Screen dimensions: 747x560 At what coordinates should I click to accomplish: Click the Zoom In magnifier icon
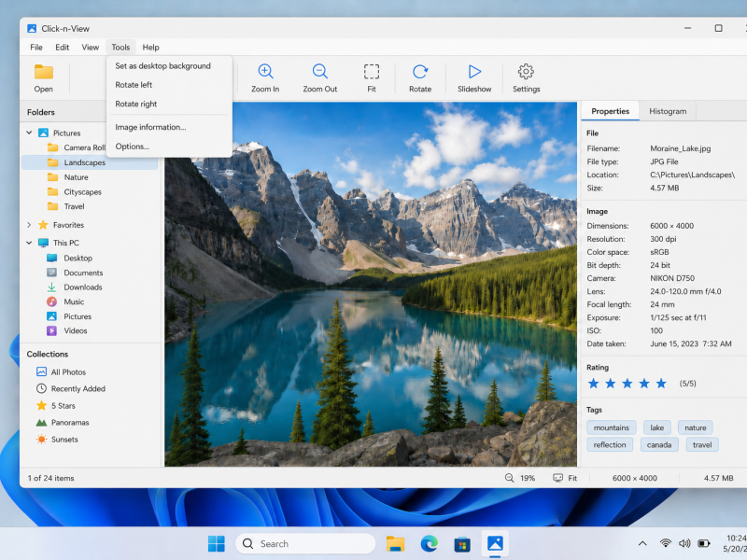point(265,72)
